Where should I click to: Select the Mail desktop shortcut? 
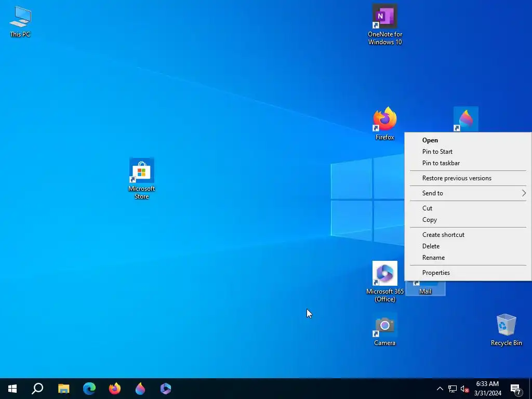[x=425, y=288]
